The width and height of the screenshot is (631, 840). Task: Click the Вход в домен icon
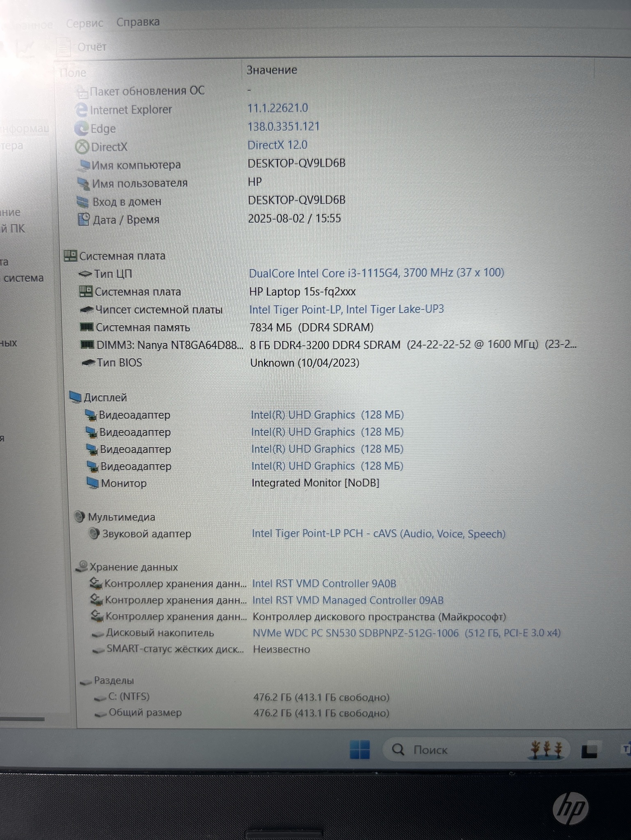pos(82,202)
